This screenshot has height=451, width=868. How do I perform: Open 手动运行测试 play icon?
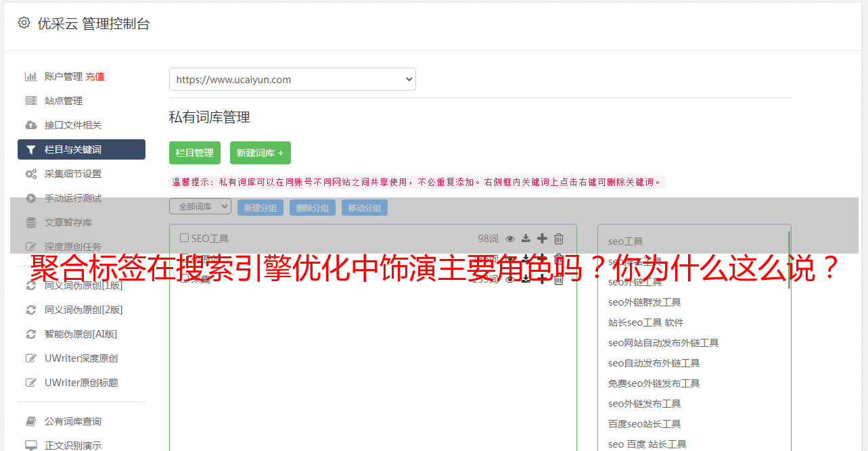coord(31,198)
